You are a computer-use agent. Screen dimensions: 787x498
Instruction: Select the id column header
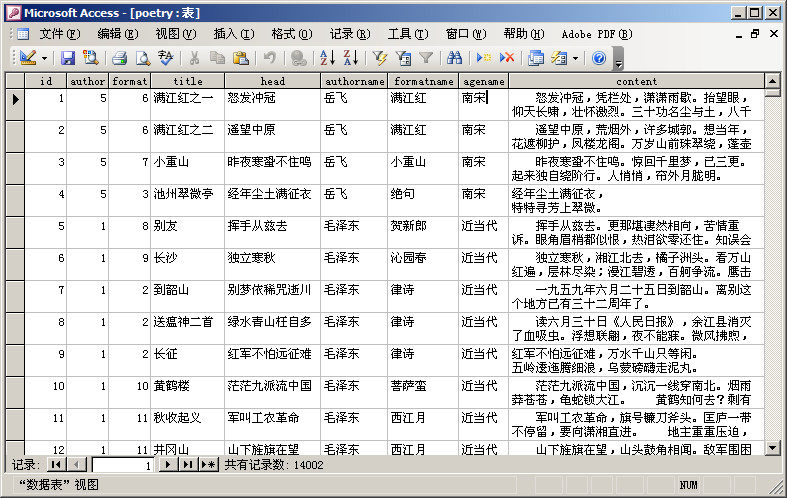tap(46, 81)
